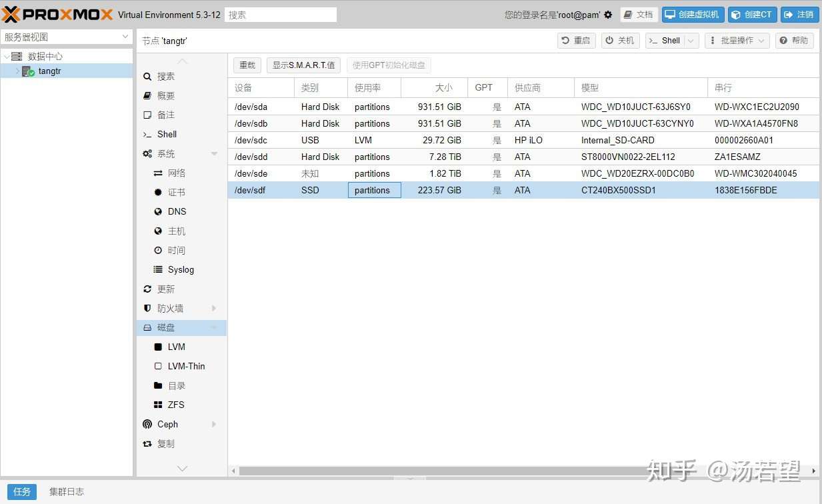Sort by 设备 column header
Image resolution: width=822 pixels, height=504 pixels.
tap(261, 88)
